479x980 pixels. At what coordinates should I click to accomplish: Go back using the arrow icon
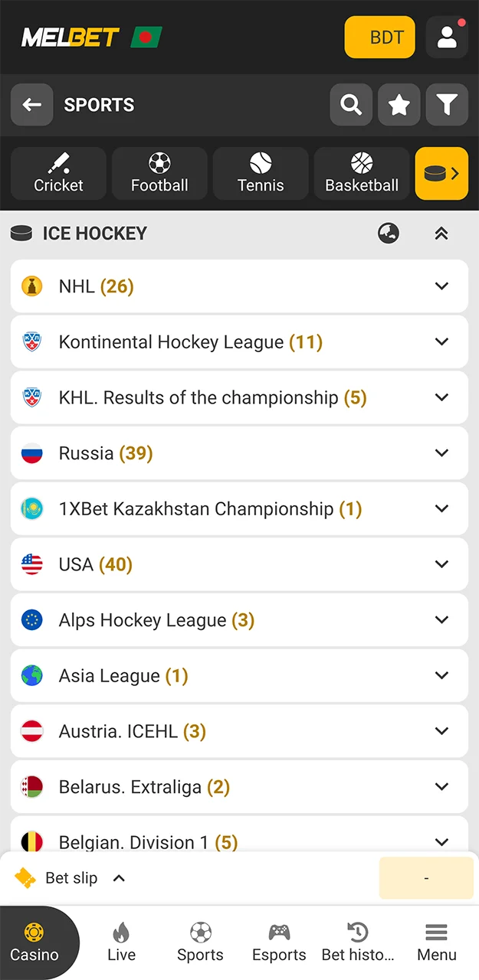[31, 105]
